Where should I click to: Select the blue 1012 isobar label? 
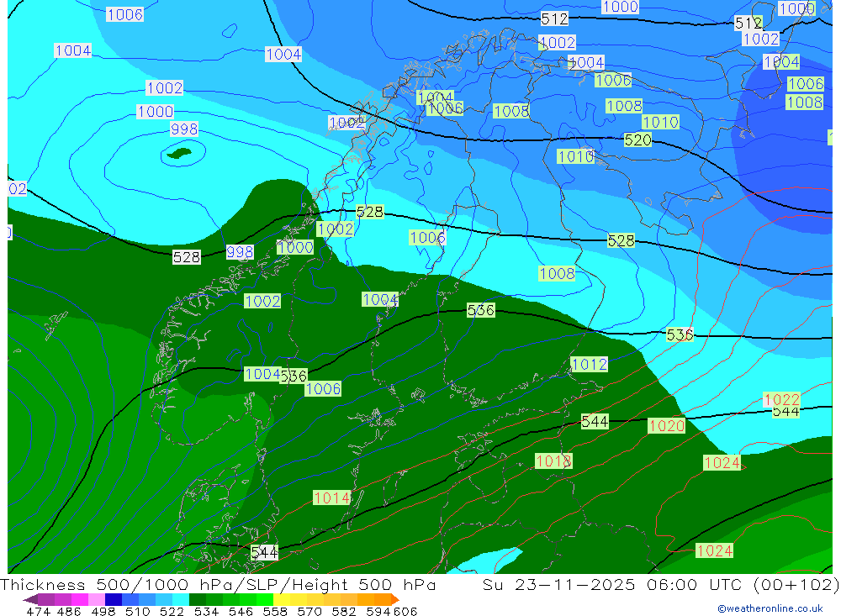click(590, 365)
